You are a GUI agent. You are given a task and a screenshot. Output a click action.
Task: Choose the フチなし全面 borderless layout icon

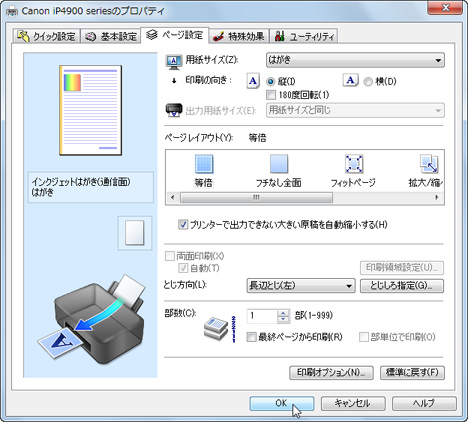279,164
